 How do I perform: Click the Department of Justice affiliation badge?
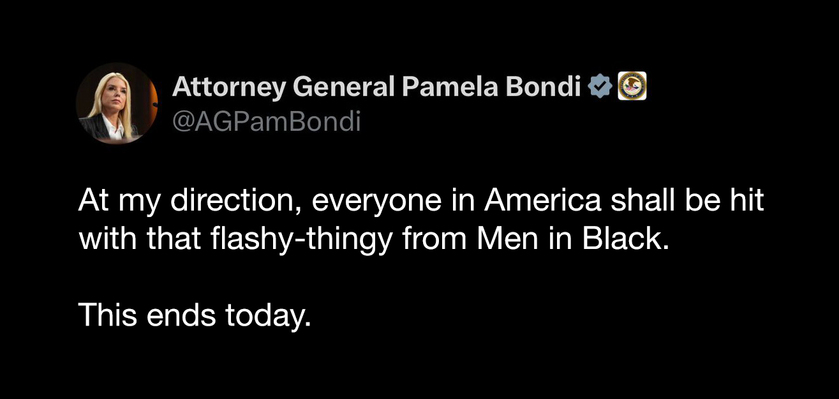632,86
